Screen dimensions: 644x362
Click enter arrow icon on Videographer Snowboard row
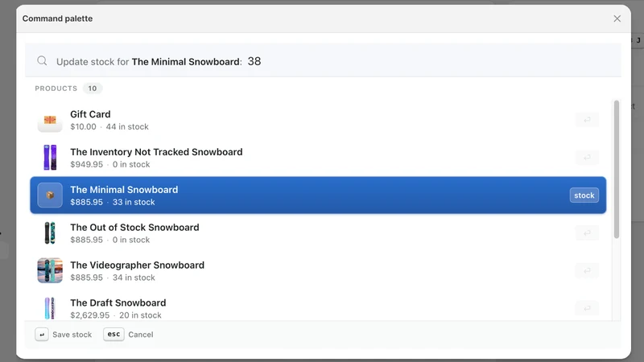point(587,270)
